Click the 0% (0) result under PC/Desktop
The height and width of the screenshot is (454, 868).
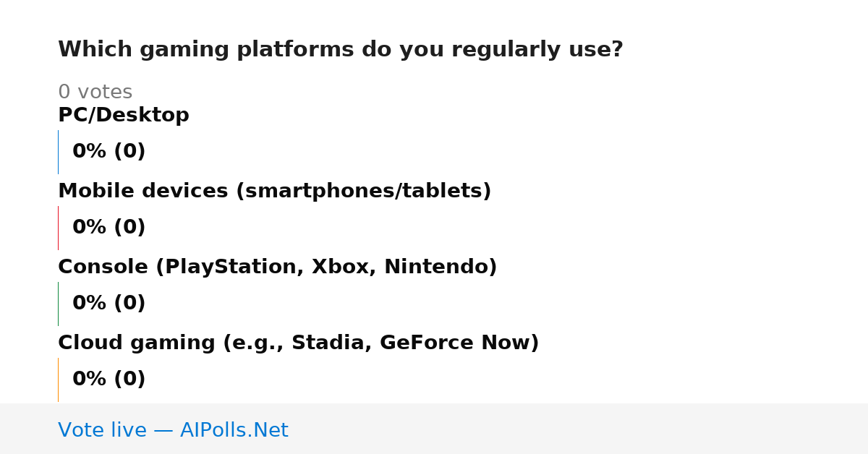[109, 152]
